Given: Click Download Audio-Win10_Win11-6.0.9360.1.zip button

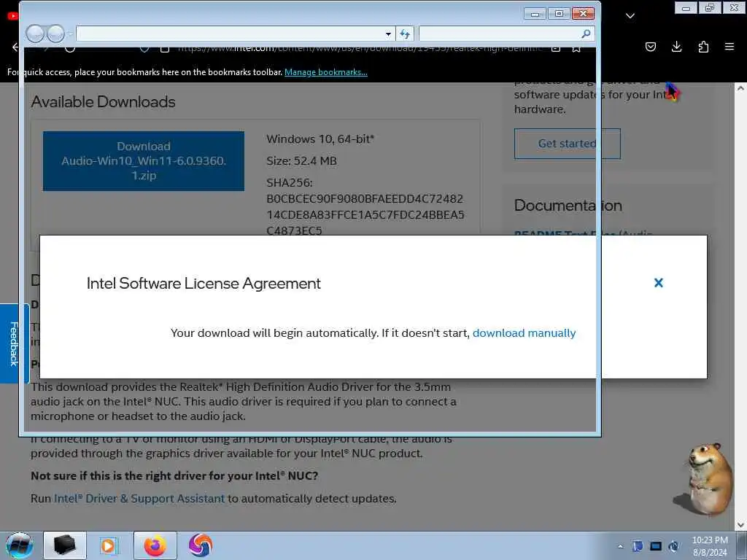Looking at the screenshot, I should click(144, 161).
